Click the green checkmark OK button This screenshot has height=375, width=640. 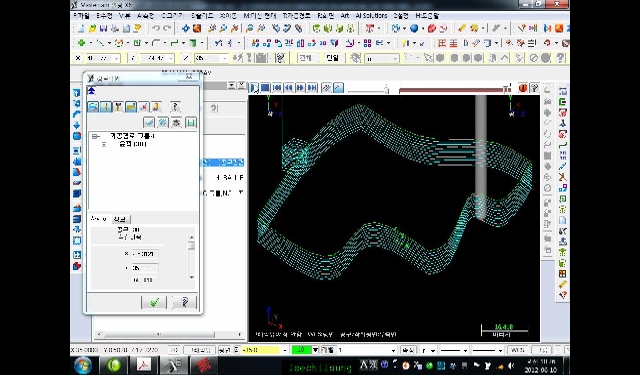tap(154, 302)
